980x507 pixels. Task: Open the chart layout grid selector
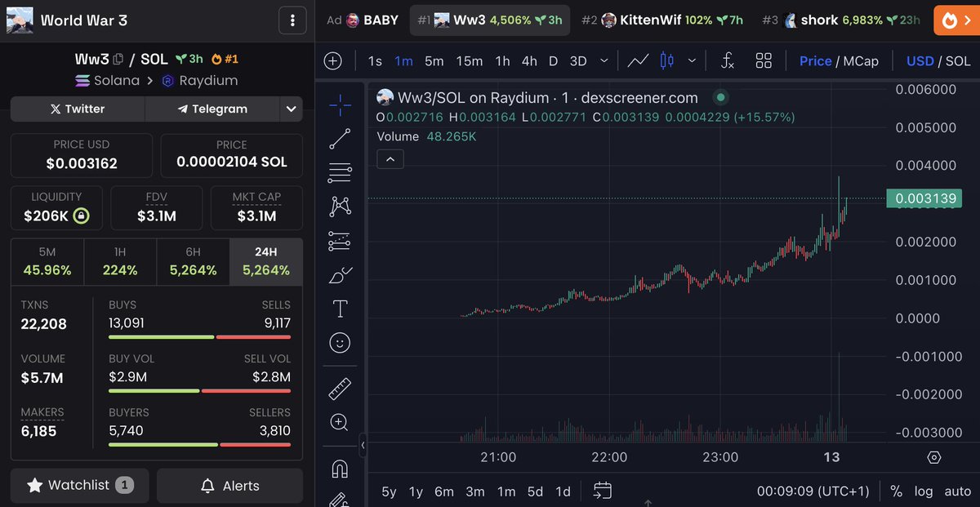(x=764, y=61)
